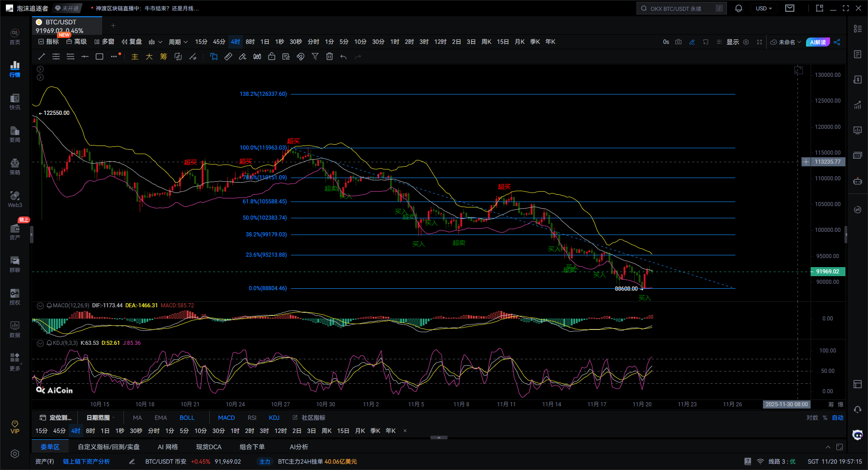Click the trash icon to delete drawings
Image resolution: width=868 pixels, height=470 pixels.
[x=330, y=56]
